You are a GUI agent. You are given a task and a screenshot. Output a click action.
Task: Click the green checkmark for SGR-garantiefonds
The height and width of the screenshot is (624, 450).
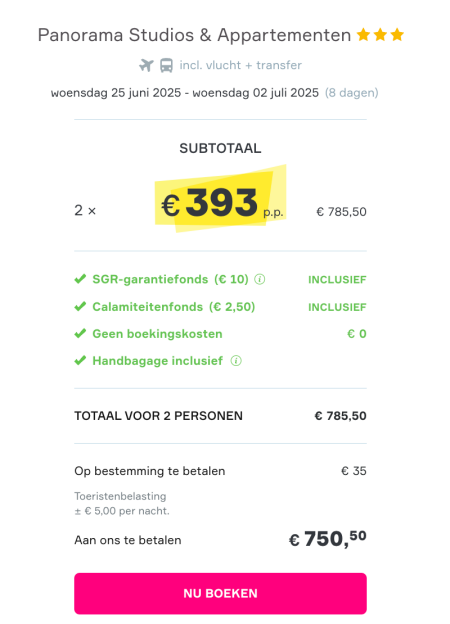(80, 279)
